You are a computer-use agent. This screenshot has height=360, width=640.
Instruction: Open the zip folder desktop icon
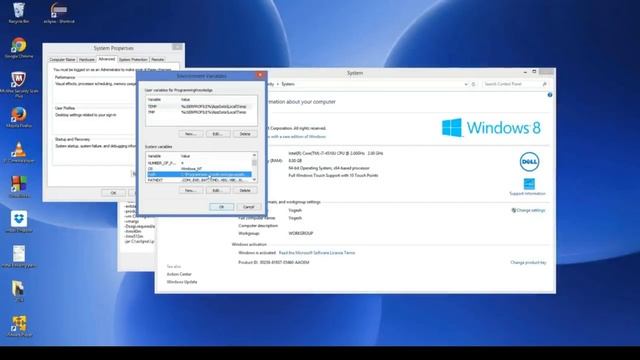[18, 291]
